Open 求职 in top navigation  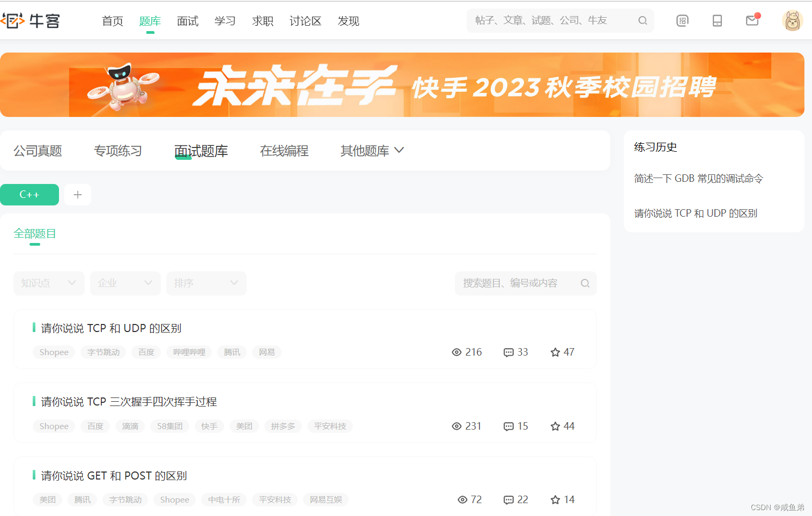tap(263, 21)
